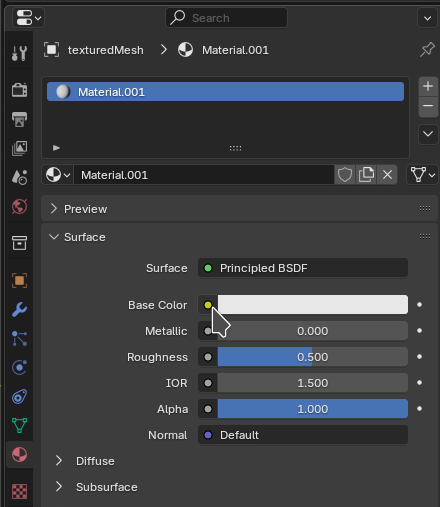The width and height of the screenshot is (440, 507).
Task: Toggle fake user shield for Material.001
Action: point(345,175)
